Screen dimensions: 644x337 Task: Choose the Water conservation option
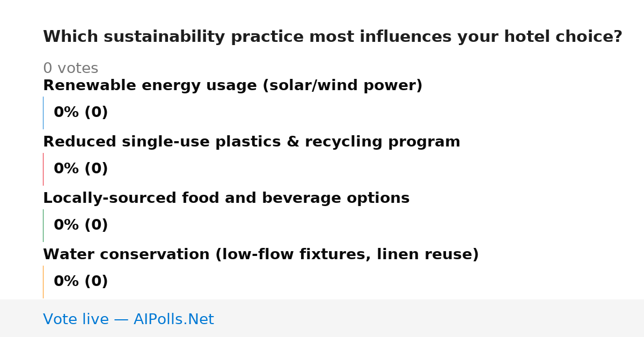261,255
